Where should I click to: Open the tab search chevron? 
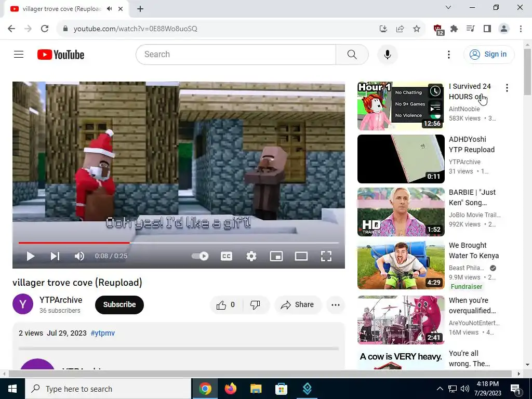click(448, 7)
